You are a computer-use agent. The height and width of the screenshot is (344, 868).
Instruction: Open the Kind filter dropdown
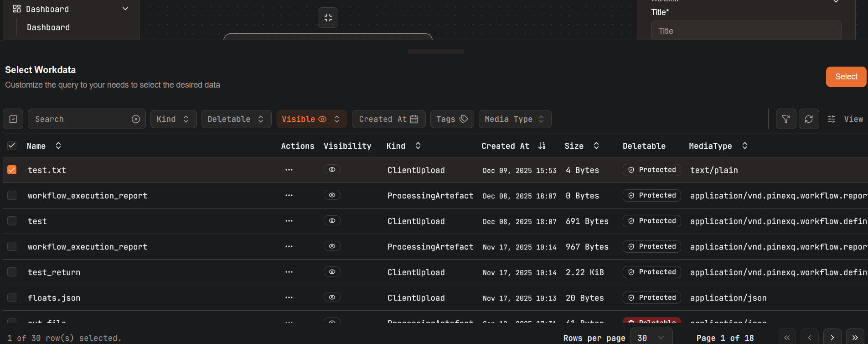click(x=173, y=119)
